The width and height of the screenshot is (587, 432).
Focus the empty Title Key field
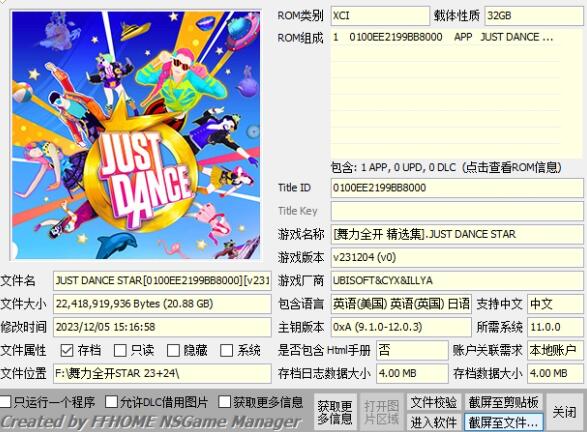tap(457, 211)
